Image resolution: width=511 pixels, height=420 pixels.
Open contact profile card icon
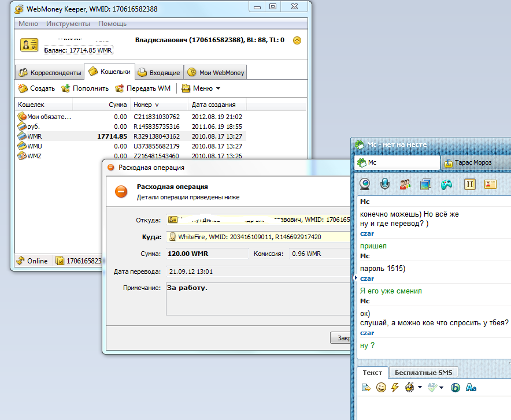[x=490, y=185]
